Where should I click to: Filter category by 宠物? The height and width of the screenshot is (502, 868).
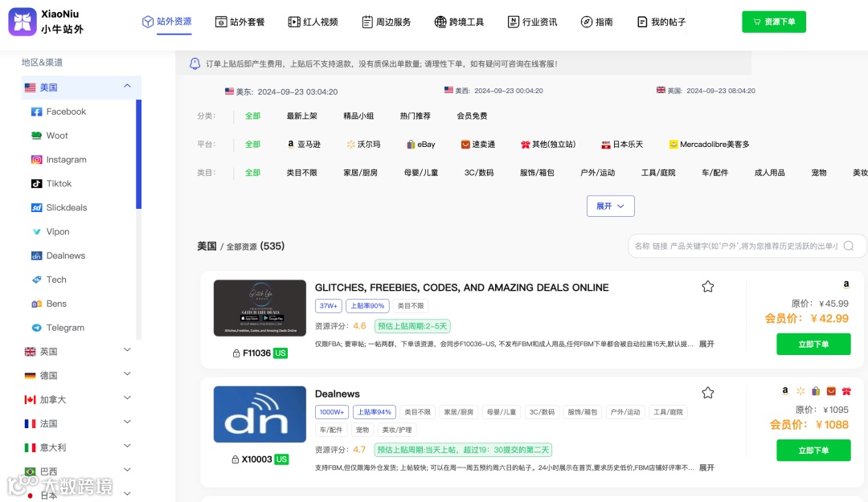coord(819,173)
